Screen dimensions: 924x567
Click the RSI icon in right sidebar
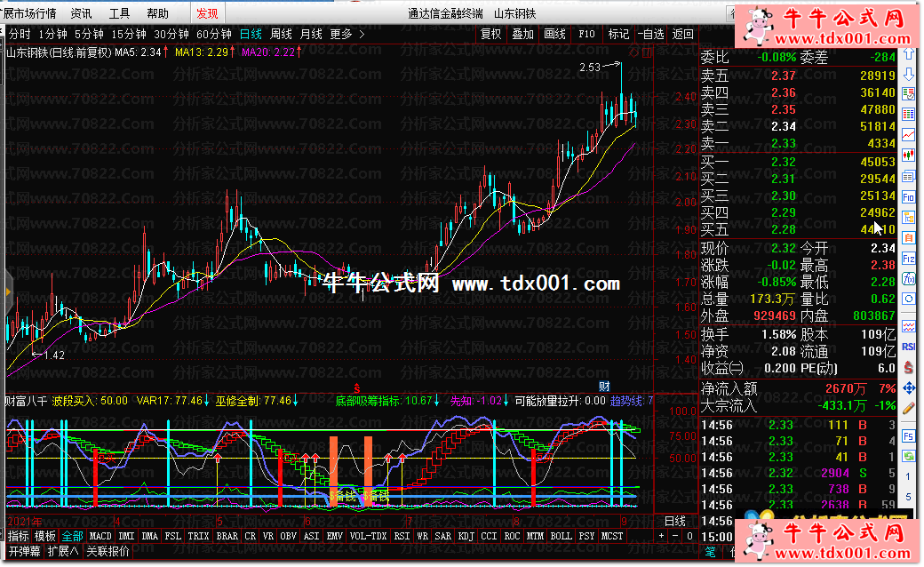[x=908, y=347]
